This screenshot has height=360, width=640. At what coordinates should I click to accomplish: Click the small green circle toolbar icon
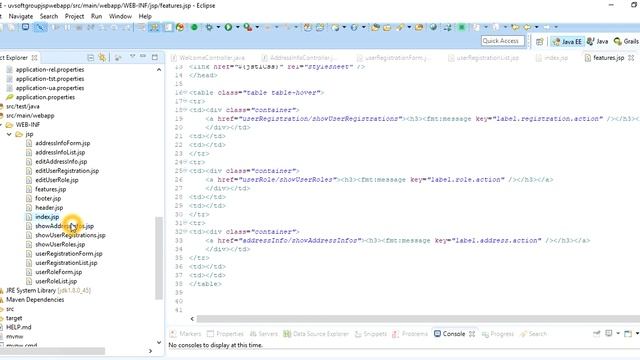(194, 27)
